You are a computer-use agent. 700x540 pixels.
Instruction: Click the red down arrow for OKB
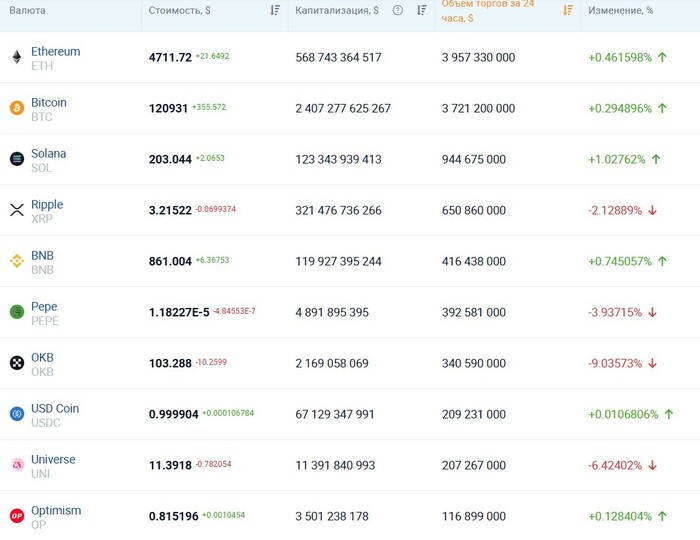point(653,363)
